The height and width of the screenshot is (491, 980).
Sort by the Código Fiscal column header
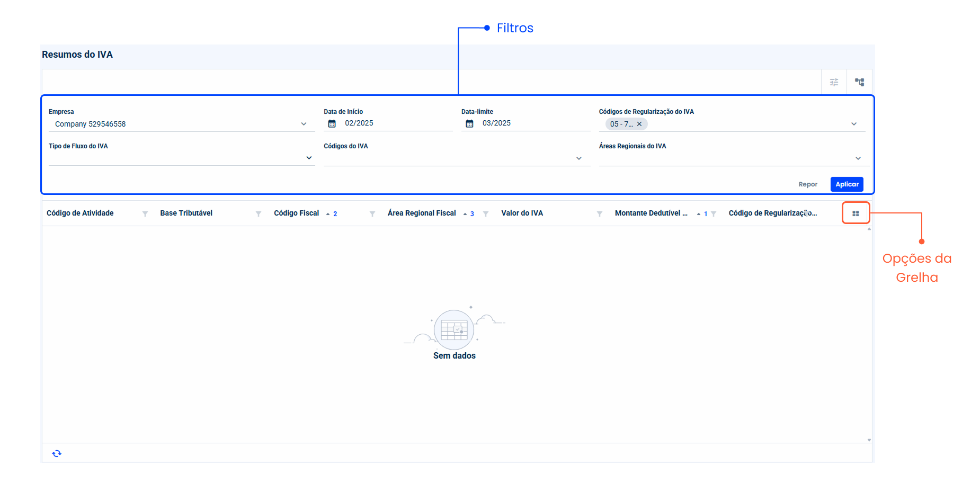(297, 213)
